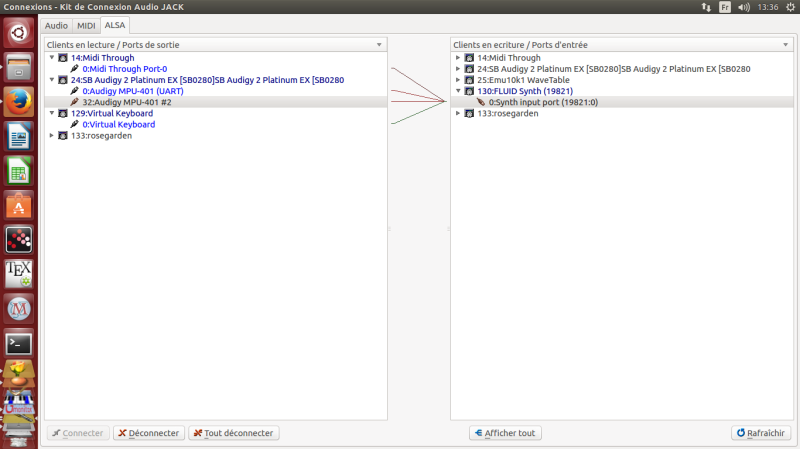Collapse the 129:Virtual Keyboard client
This screenshot has height=449, width=800.
click(x=52, y=113)
